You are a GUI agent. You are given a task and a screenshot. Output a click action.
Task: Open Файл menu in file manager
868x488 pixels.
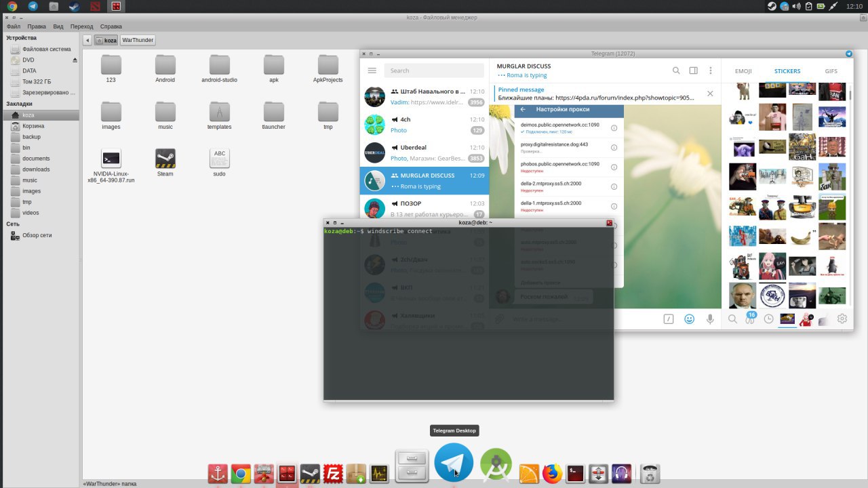click(x=14, y=26)
